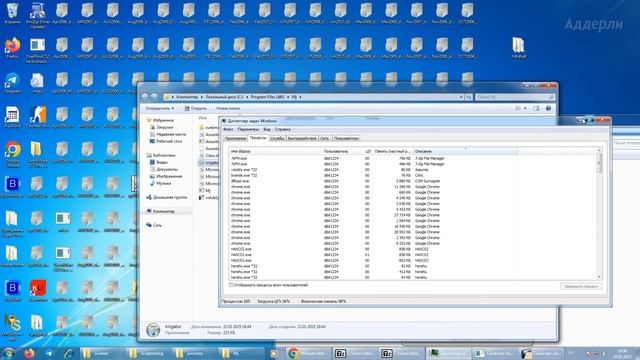
Task: Toggle the Explorer preview pane icon
Action: click(x=536, y=108)
